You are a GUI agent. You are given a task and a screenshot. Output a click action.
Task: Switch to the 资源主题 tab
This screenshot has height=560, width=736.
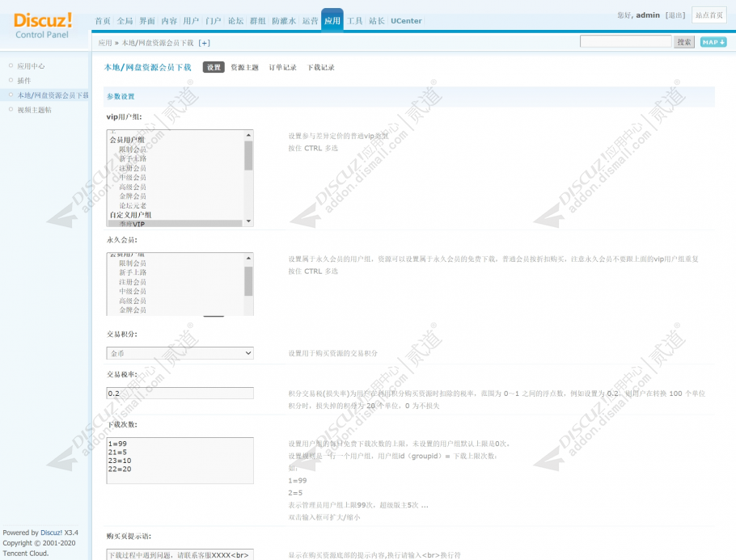click(244, 67)
